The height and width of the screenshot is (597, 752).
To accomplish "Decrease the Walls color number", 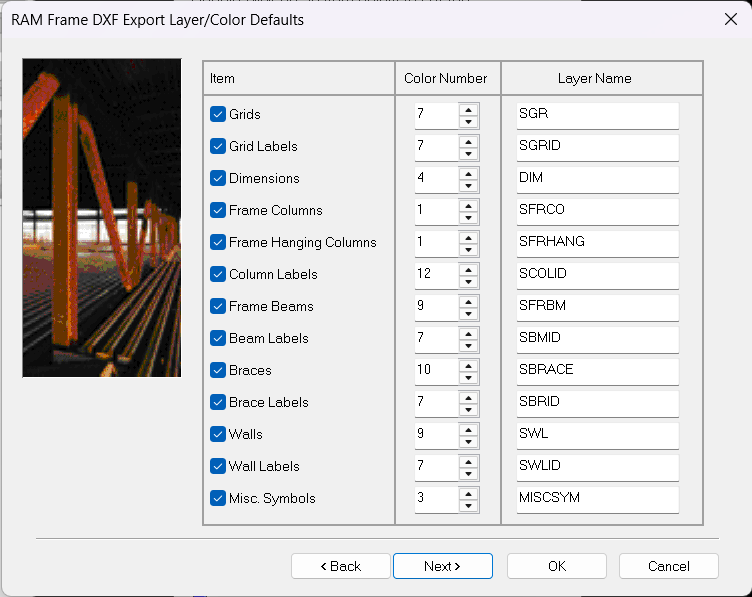I will pos(468,442).
